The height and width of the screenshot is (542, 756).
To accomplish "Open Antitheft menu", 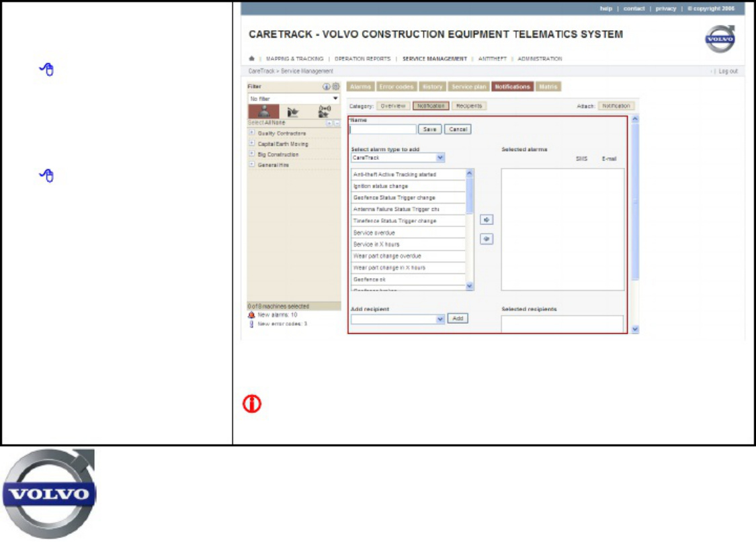I will point(493,59).
